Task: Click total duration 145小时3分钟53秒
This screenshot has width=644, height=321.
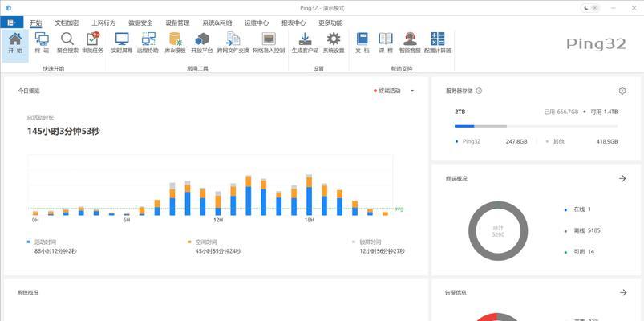Action: 63,131
